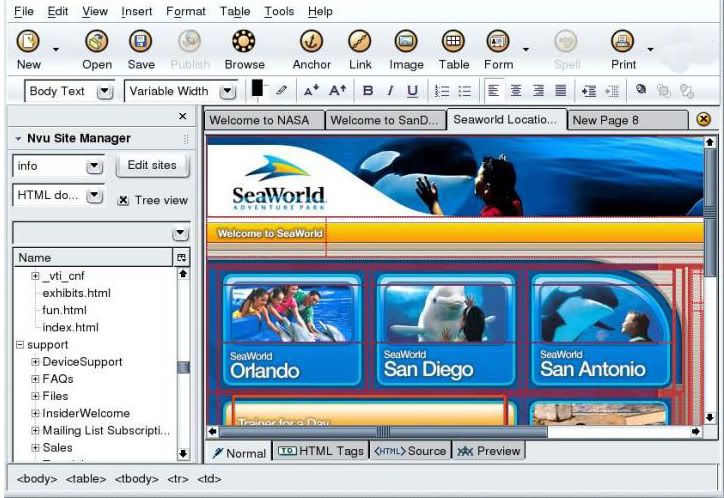Open the Insert menu

[136, 11]
